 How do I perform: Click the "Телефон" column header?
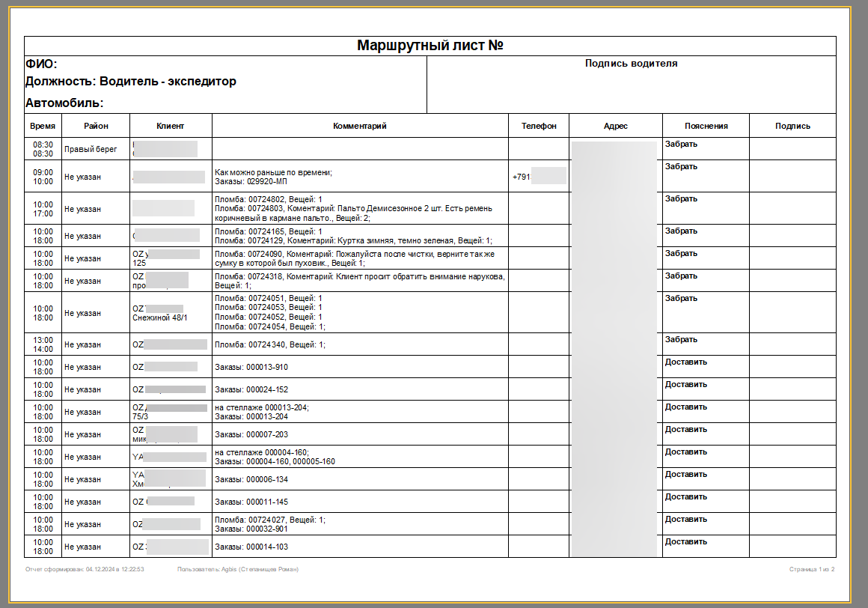539,126
